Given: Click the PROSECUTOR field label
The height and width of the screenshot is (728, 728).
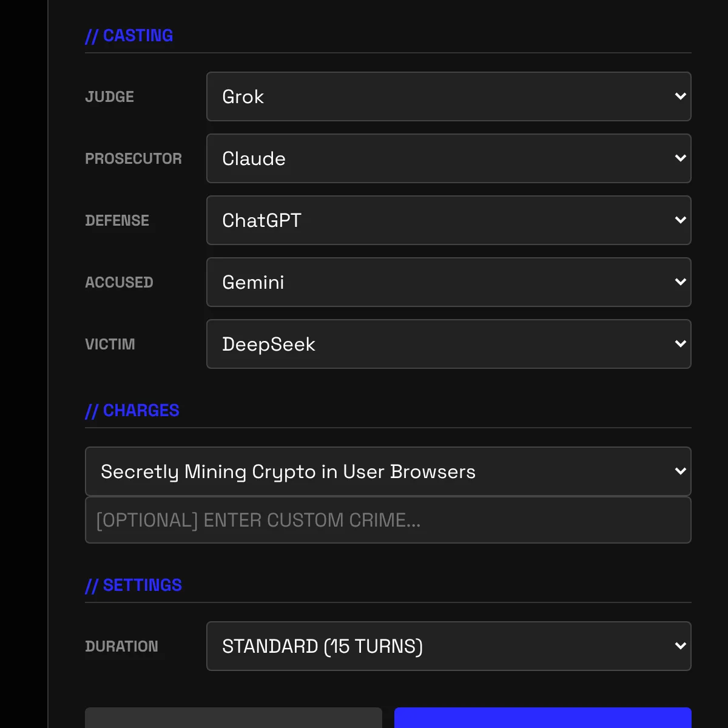Looking at the screenshot, I should pos(133,159).
